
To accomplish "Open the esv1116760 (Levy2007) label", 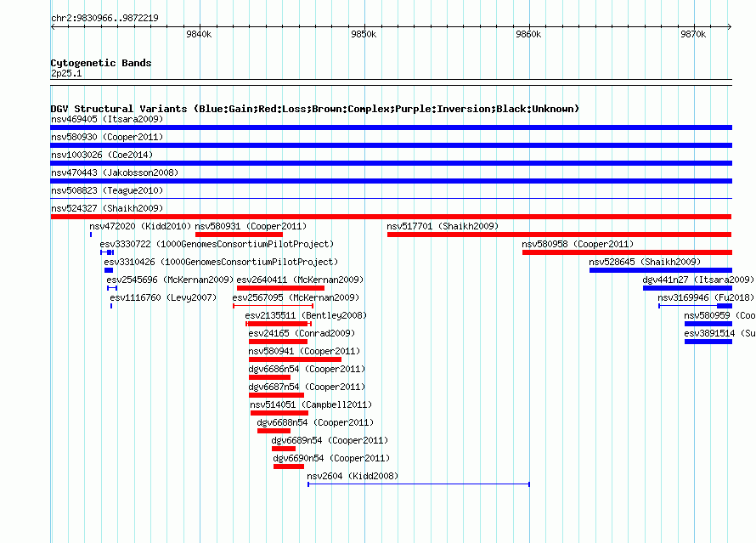I will [163, 297].
